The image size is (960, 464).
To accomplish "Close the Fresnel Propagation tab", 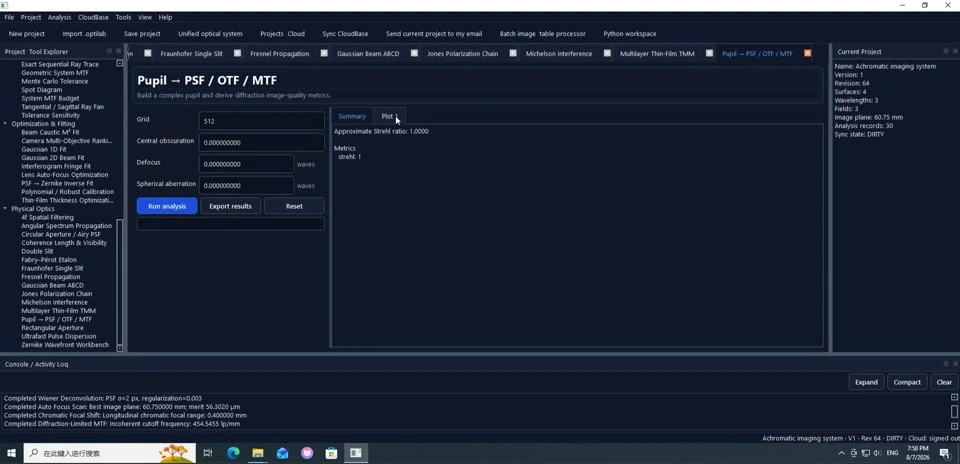I will point(324,53).
